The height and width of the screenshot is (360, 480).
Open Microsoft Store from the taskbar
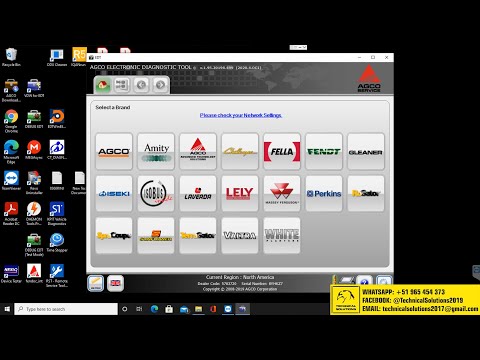(x=169, y=309)
